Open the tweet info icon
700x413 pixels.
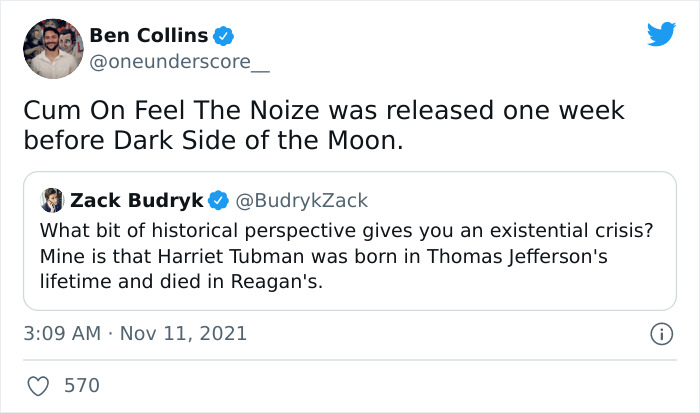[x=658, y=333]
